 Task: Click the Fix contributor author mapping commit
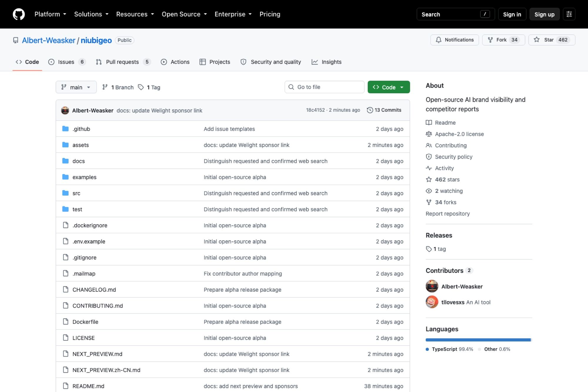click(243, 273)
